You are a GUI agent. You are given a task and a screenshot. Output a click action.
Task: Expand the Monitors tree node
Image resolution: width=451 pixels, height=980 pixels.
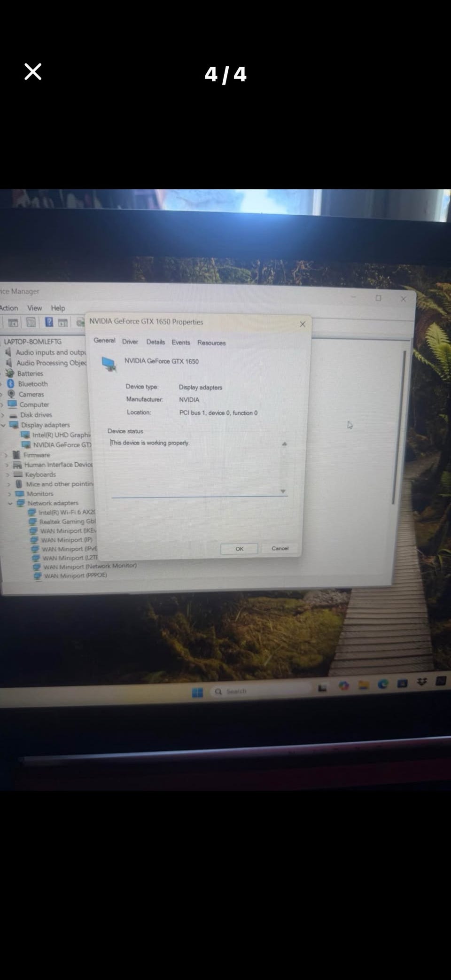click(9, 494)
